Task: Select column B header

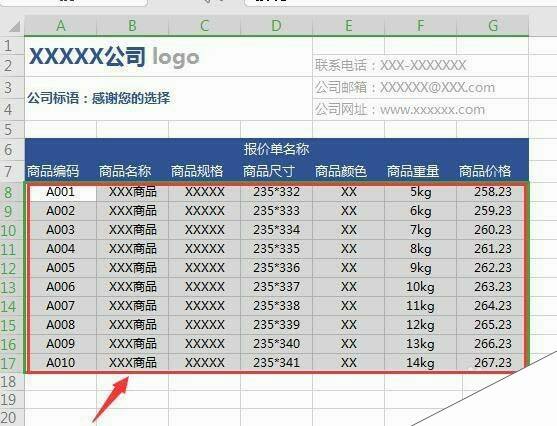Action: [133, 26]
